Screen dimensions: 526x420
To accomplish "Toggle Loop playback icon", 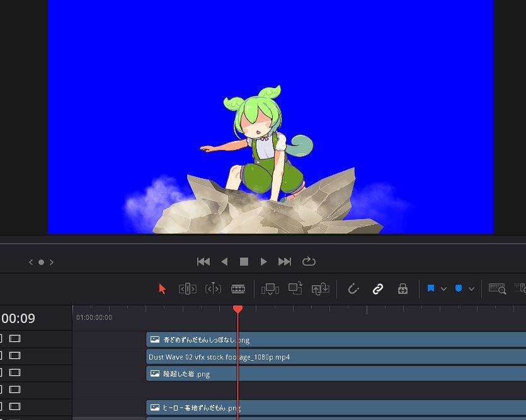I will 309,261.
